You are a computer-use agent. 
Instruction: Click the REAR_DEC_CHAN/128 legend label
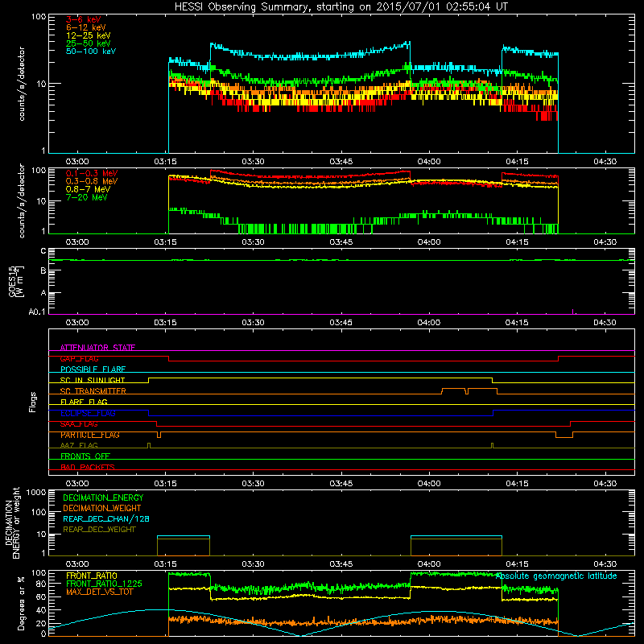coord(106,518)
